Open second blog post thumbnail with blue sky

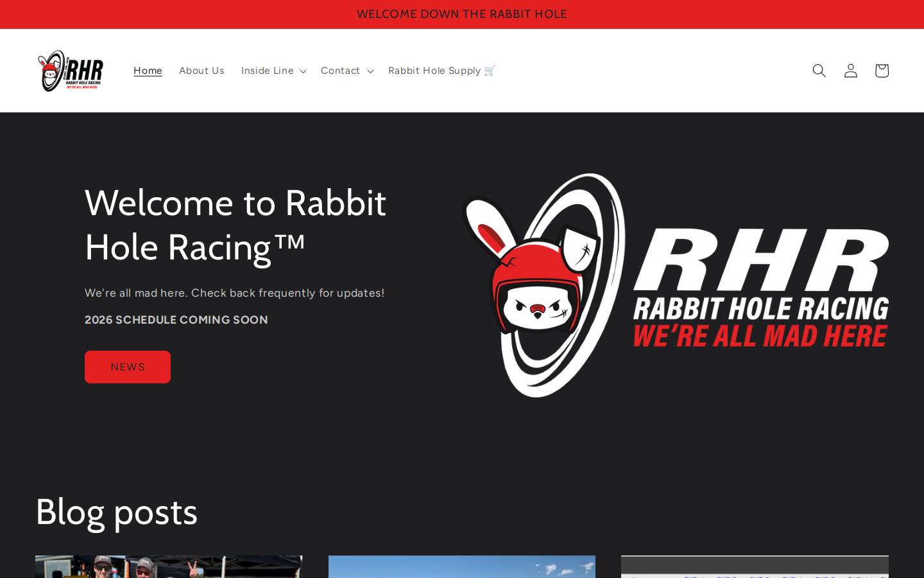462,566
